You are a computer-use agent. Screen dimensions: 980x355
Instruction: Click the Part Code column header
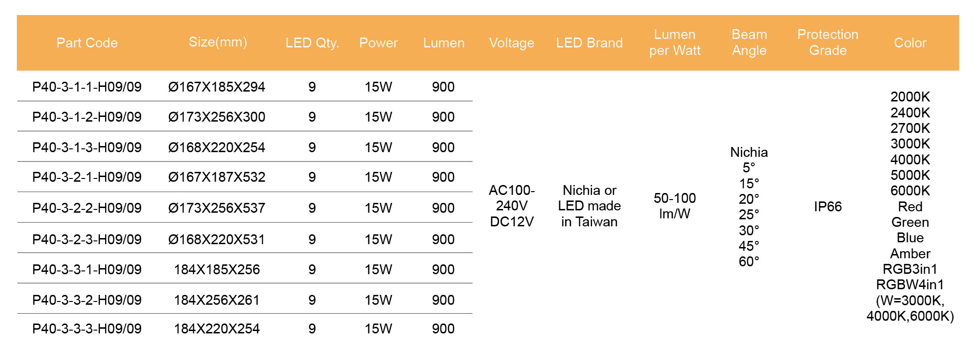coord(87,43)
